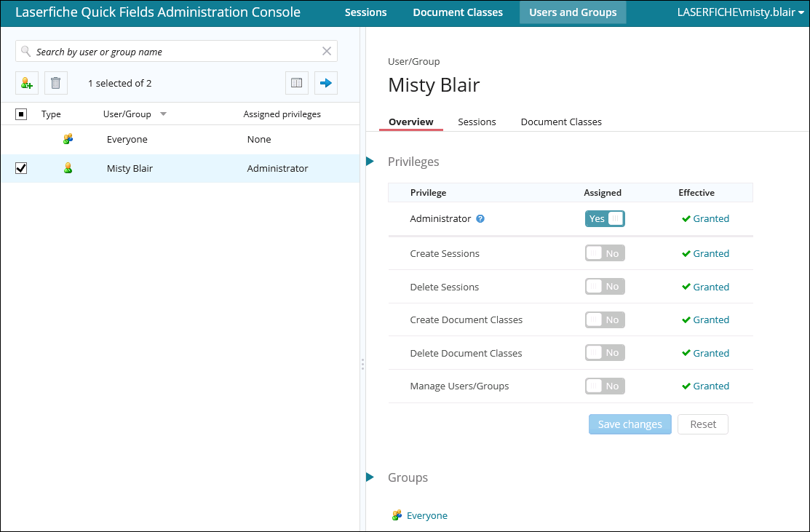Clear search with the X icon
The width and height of the screenshot is (810, 532).
point(327,51)
